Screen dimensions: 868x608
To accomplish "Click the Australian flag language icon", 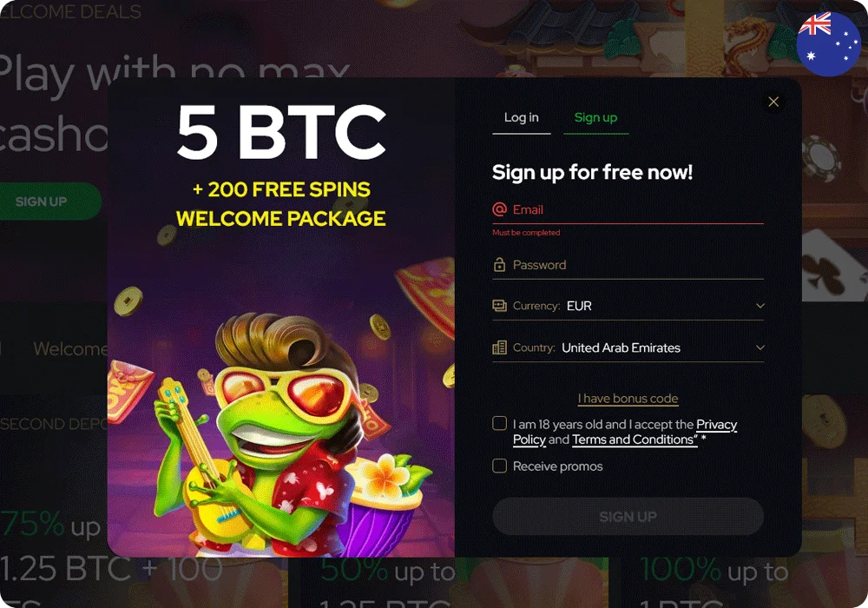I will click(x=828, y=43).
